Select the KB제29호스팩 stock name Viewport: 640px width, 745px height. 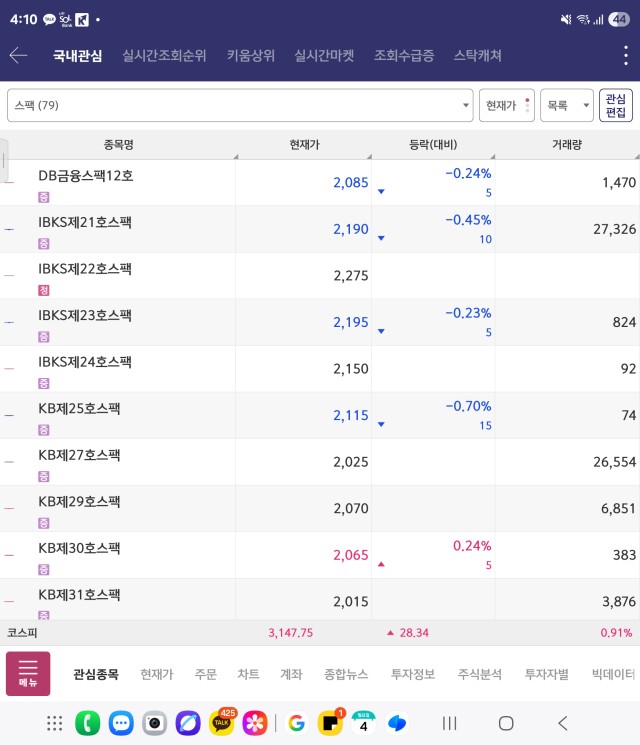coord(79,502)
